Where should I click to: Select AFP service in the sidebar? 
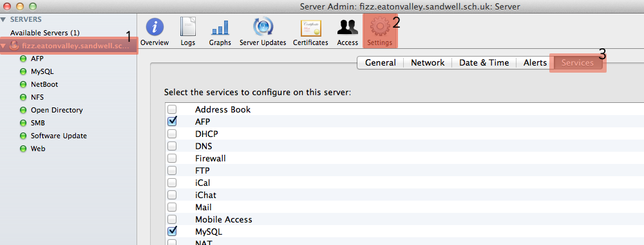click(x=37, y=59)
